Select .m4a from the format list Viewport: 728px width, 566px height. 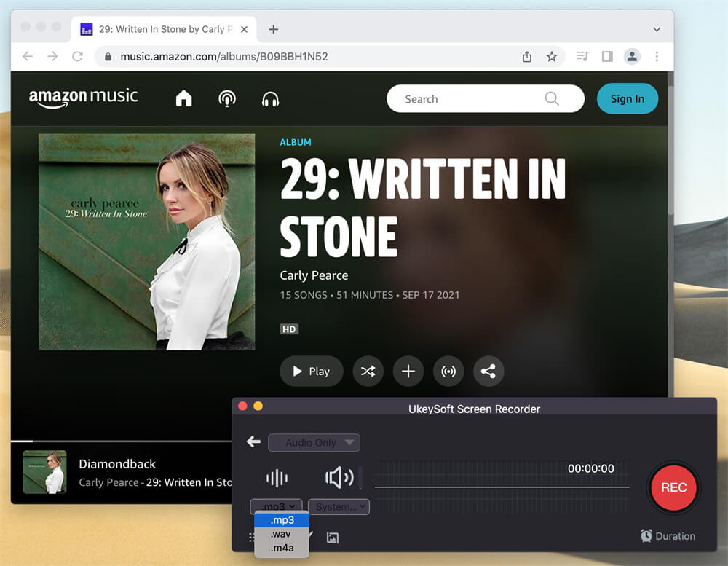click(282, 548)
